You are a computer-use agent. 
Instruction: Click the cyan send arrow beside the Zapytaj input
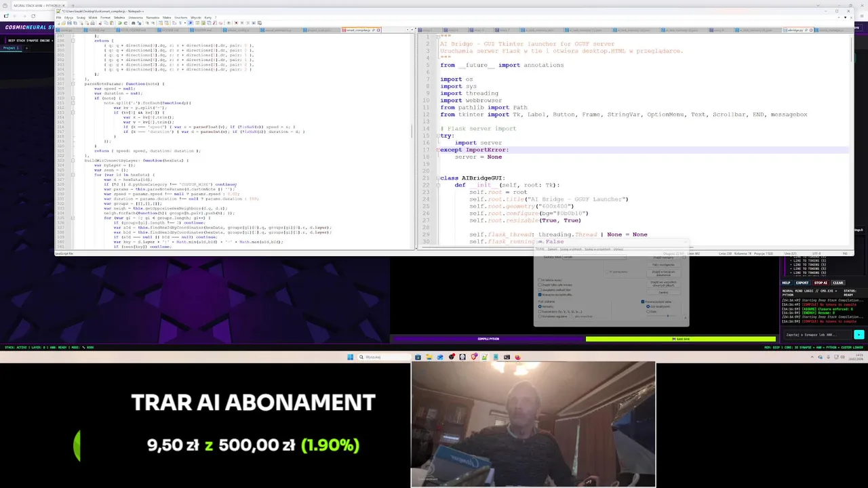point(859,334)
